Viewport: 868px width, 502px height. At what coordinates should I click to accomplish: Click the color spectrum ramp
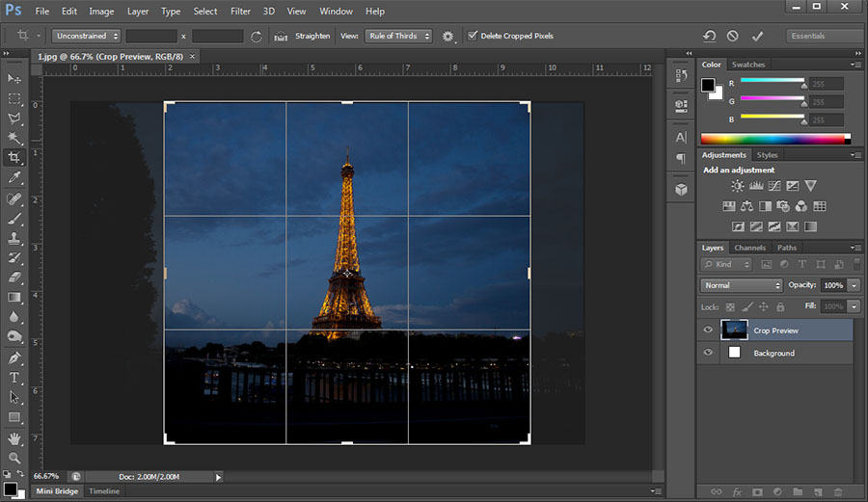(772, 139)
